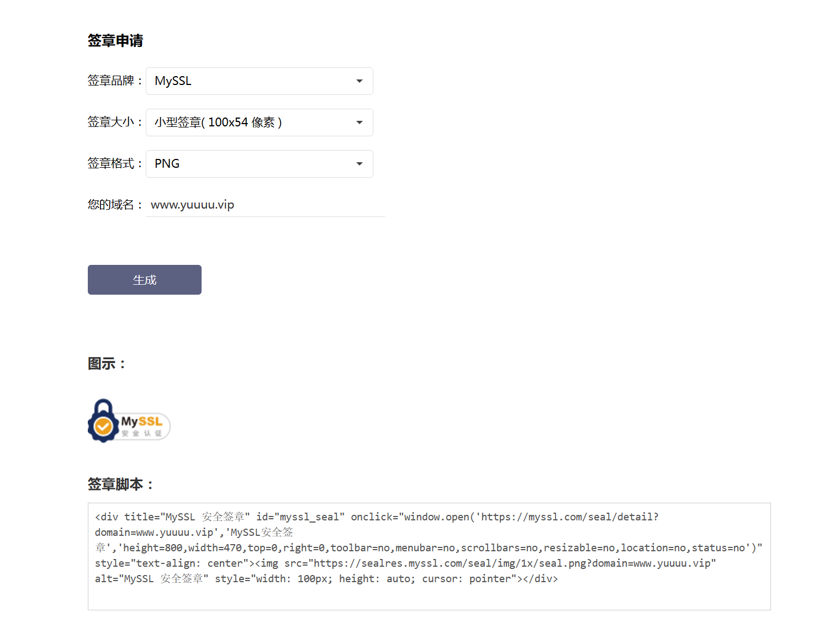
Task: Click the MySSL seal preview image
Action: pos(129,421)
